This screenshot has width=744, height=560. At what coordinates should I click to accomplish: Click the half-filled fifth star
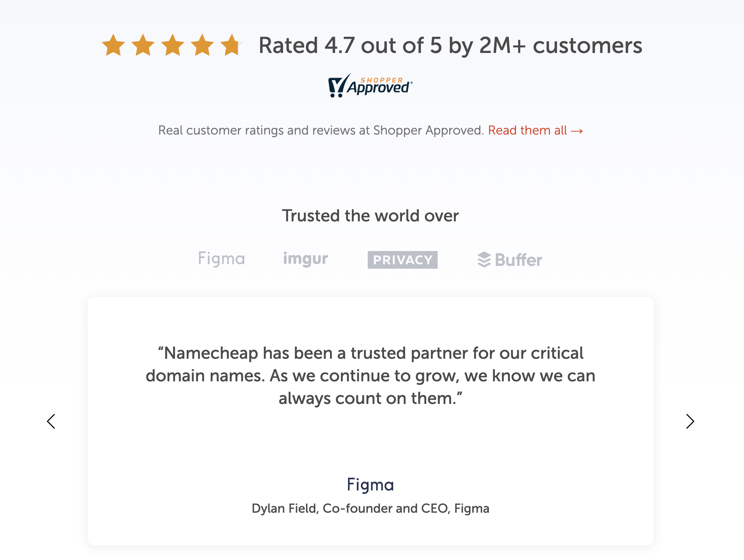232,45
